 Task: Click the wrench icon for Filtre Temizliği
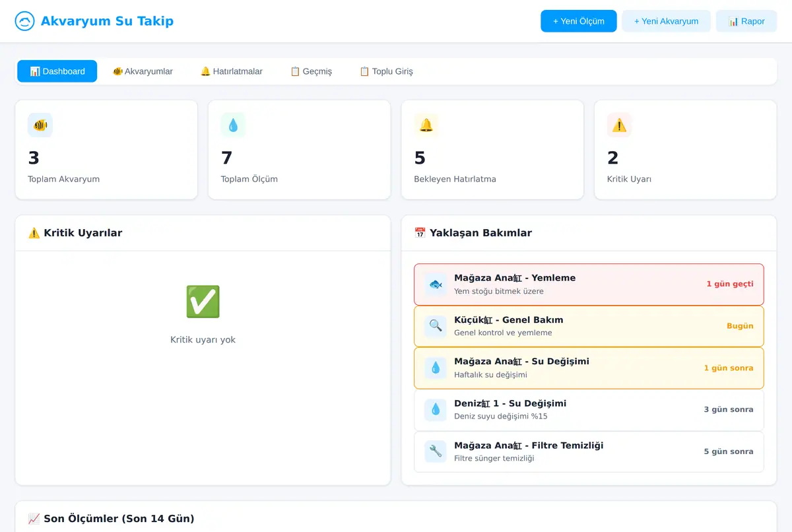pyautogui.click(x=436, y=451)
